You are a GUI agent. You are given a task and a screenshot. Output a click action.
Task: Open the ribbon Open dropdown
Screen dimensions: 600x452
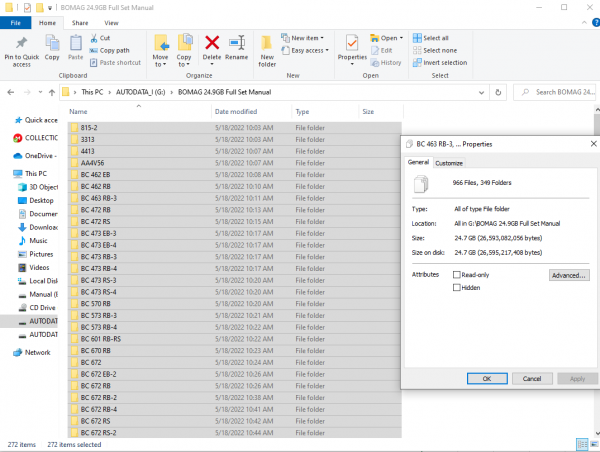[386, 38]
